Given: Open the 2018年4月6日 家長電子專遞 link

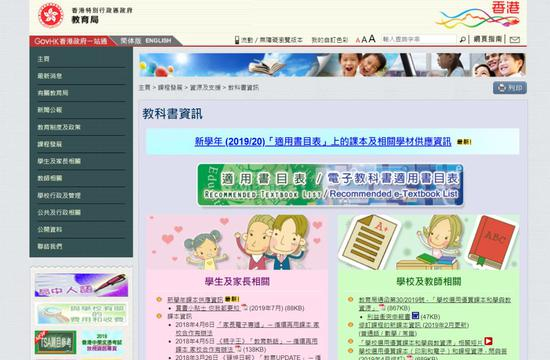Looking at the screenshot, I should click(247, 328).
